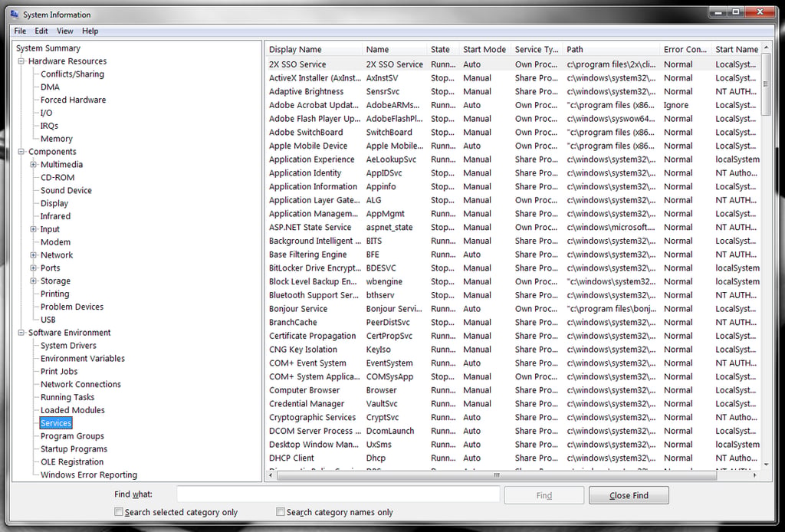This screenshot has height=532, width=785.
Task: Select the DMA tree item
Action: tap(50, 87)
